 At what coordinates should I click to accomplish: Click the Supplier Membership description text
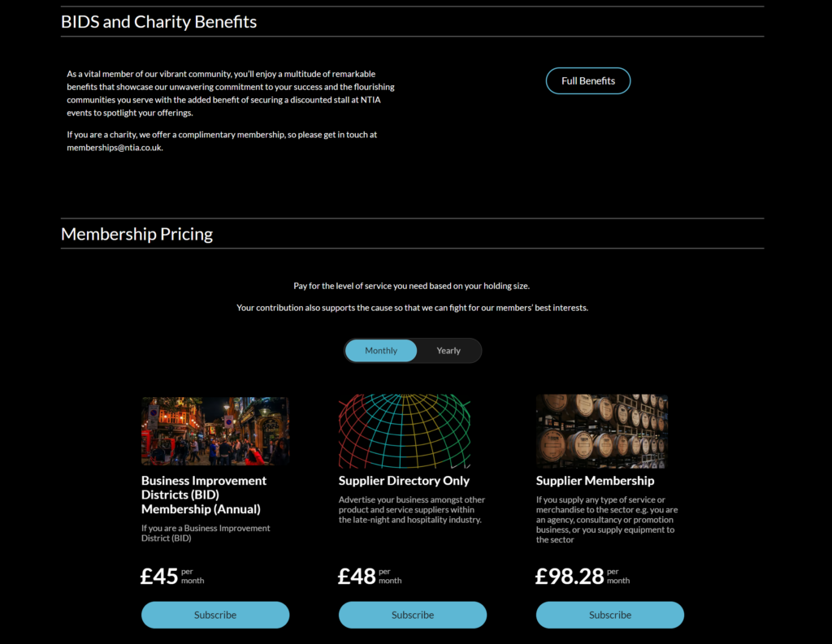[607, 519]
